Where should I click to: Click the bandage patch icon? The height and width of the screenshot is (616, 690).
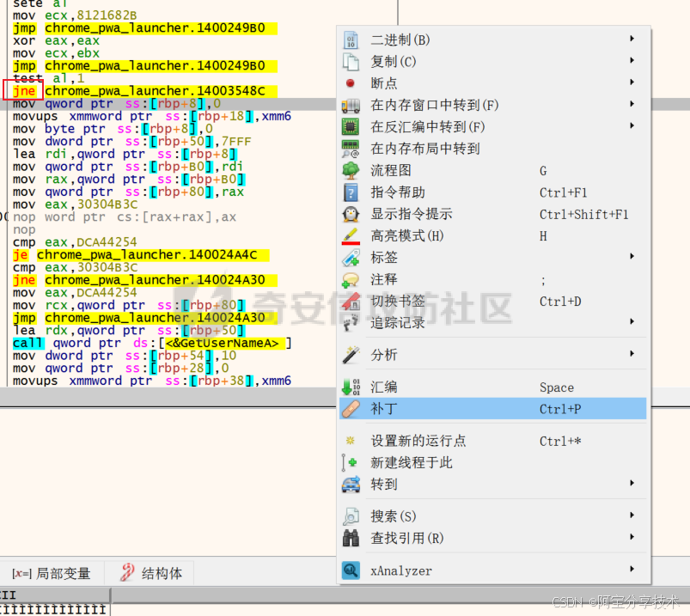(x=351, y=409)
